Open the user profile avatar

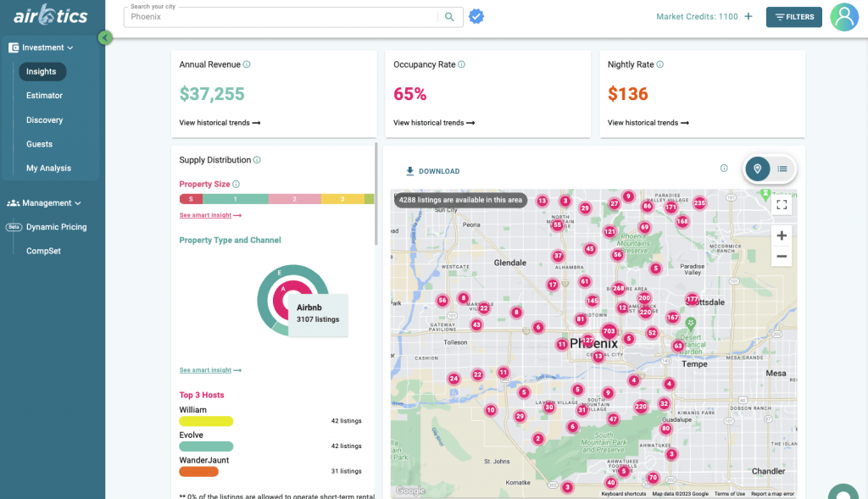(x=843, y=17)
